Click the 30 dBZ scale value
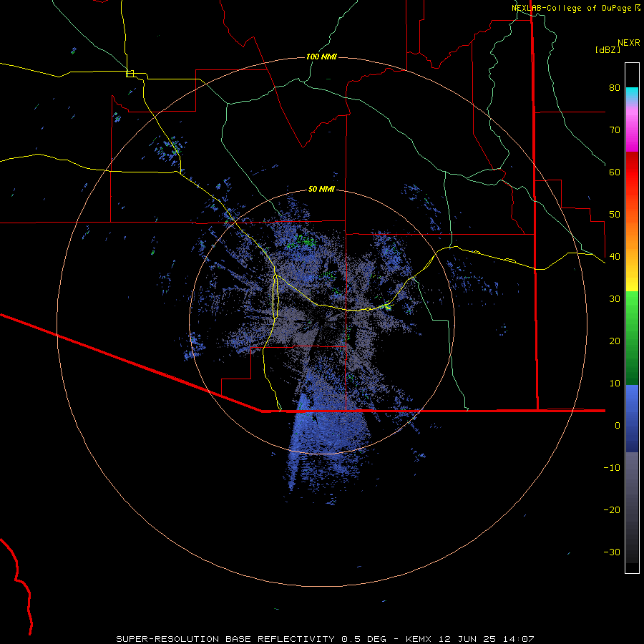Image resolution: width=644 pixels, height=644 pixels. tap(615, 299)
